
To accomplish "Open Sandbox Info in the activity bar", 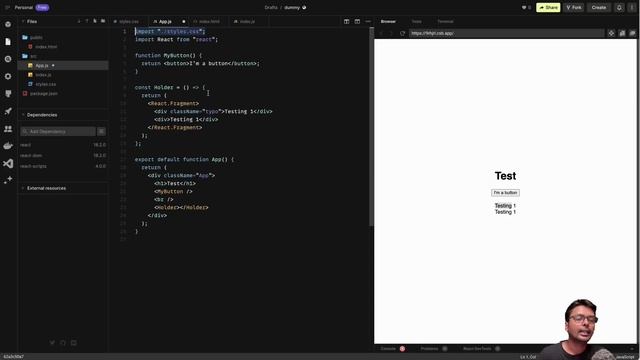I will tap(8, 24).
